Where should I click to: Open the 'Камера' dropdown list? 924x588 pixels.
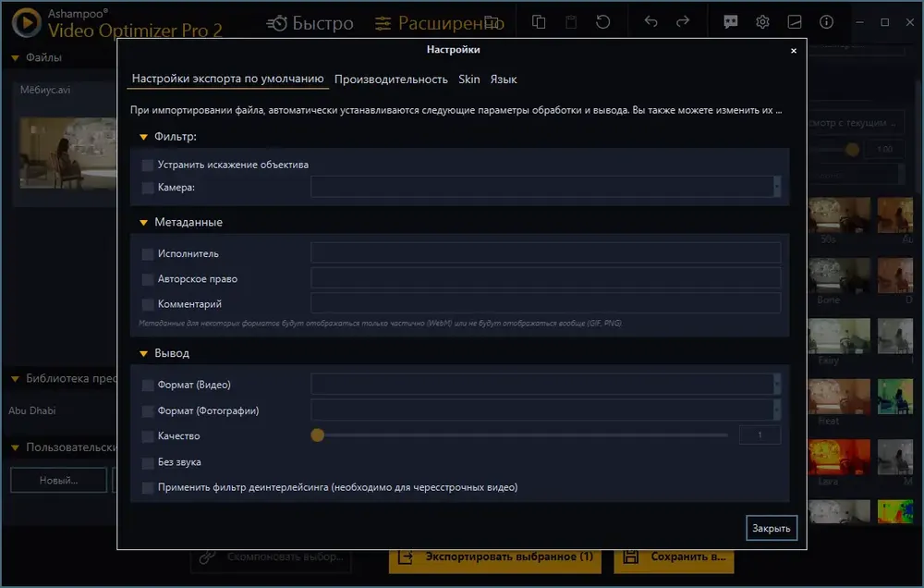546,187
